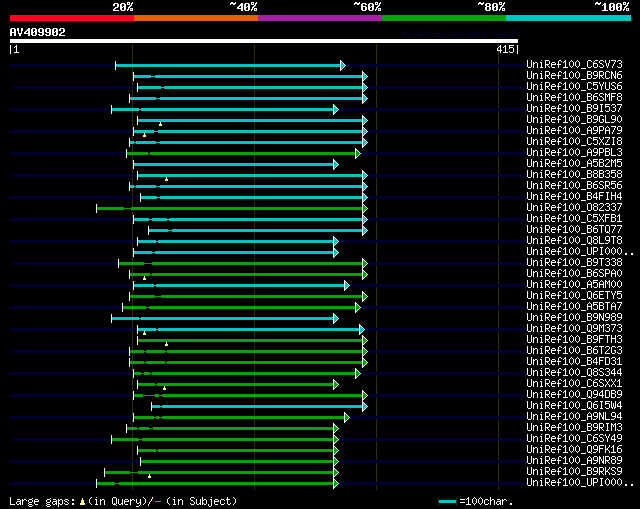The width and height of the screenshot is (640, 509).
Task: Select the UniRef100_C6SY49 label
Action: coord(574,439)
